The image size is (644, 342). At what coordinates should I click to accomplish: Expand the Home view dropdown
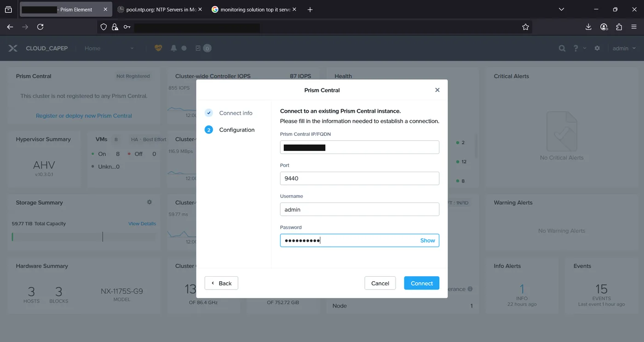coord(109,48)
